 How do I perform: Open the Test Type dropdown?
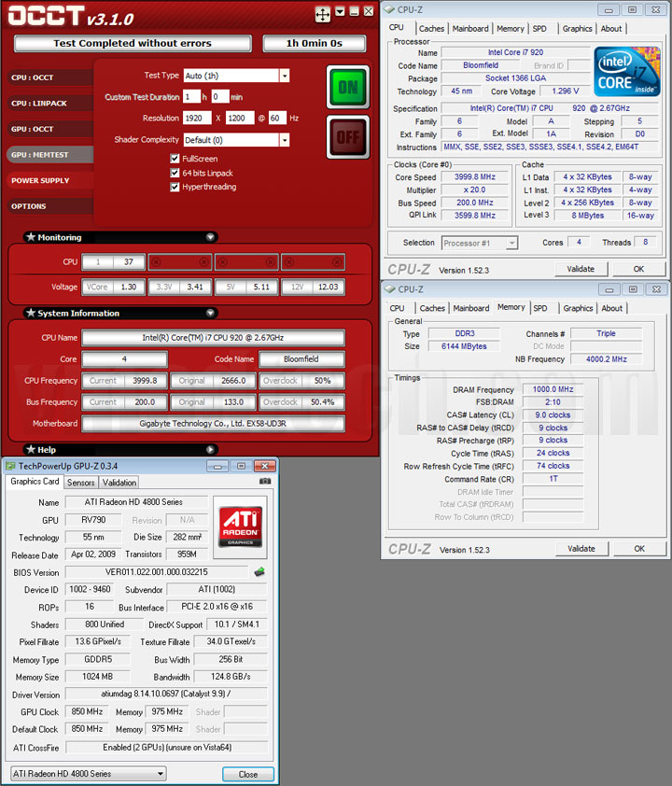coord(284,76)
